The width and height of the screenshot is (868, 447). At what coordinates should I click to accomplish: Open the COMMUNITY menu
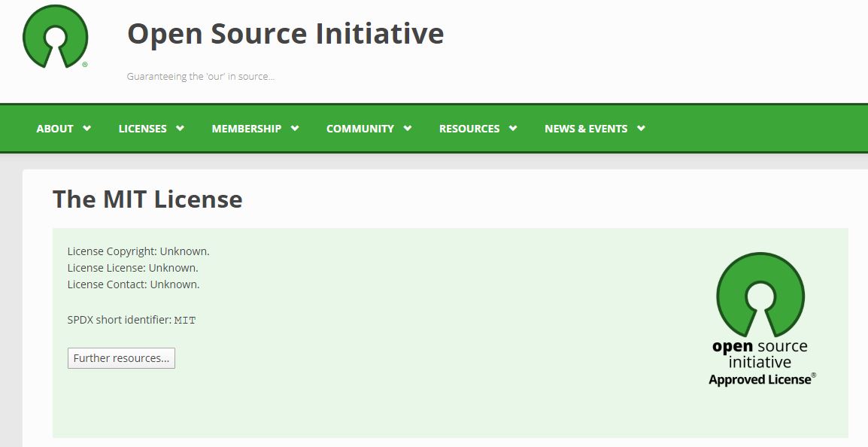[360, 128]
